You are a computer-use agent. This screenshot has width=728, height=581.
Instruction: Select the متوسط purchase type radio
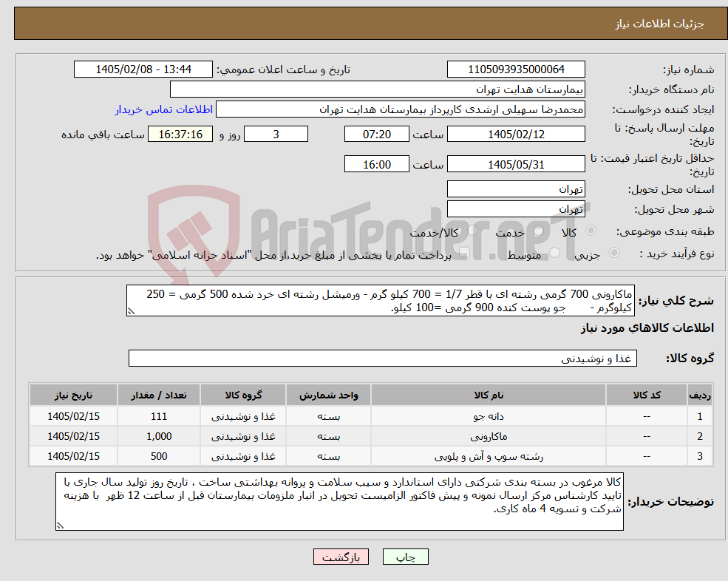pyautogui.click(x=555, y=253)
